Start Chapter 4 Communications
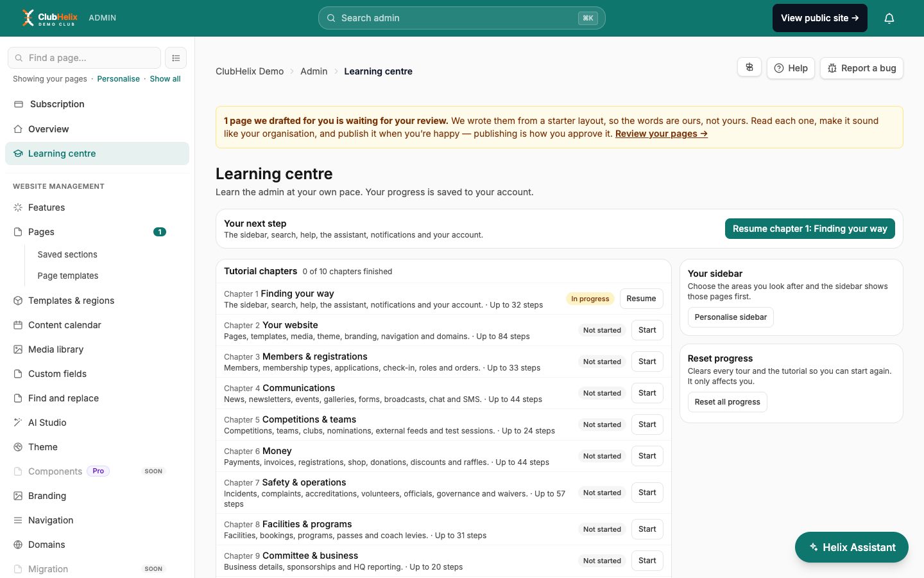Image resolution: width=924 pixels, height=578 pixels. click(647, 393)
